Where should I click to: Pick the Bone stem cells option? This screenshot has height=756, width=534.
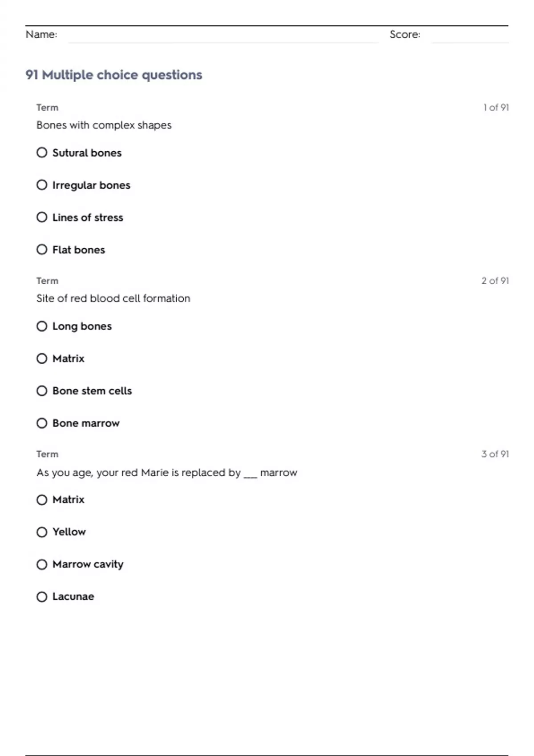tap(42, 390)
